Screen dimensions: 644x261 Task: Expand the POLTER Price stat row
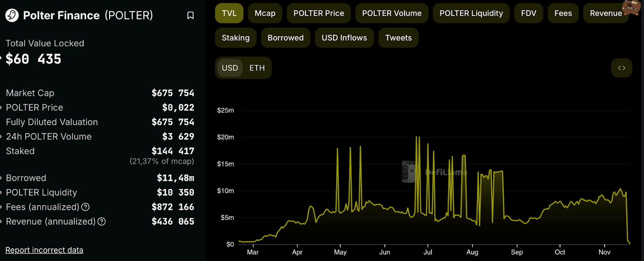pos(1,108)
